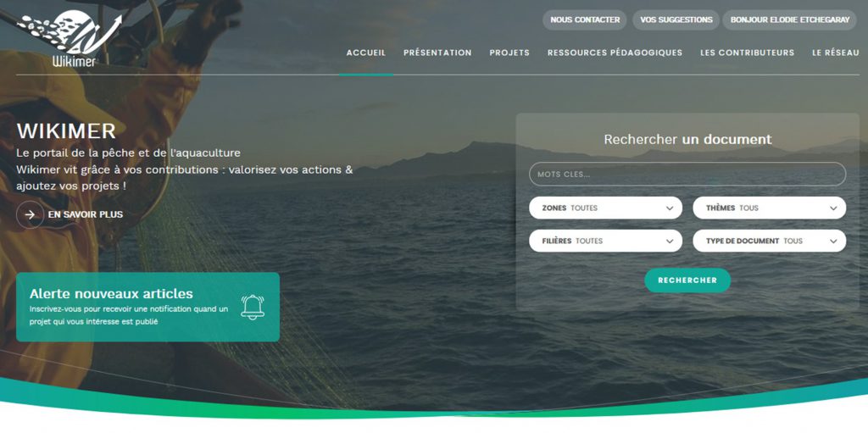
Task: Open the Présentation menu item
Action: pos(437,53)
